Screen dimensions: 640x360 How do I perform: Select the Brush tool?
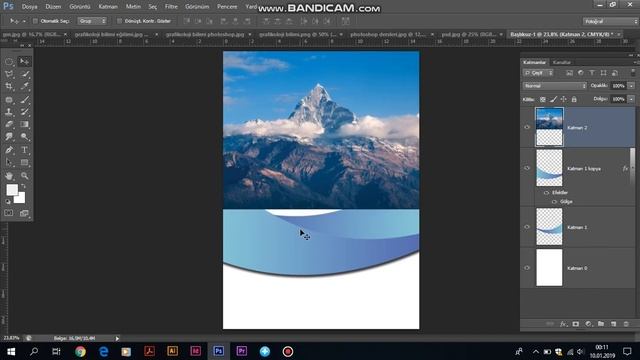(24, 100)
